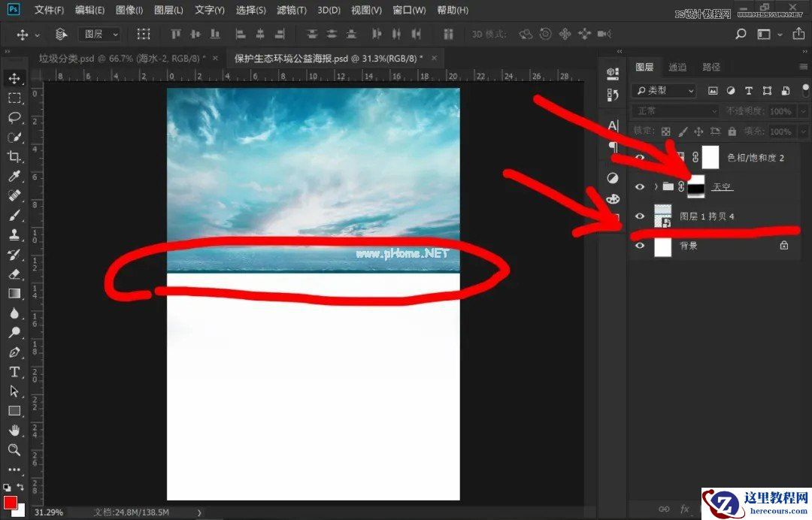
Task: Hide the 背景 layer
Action: tap(640, 246)
